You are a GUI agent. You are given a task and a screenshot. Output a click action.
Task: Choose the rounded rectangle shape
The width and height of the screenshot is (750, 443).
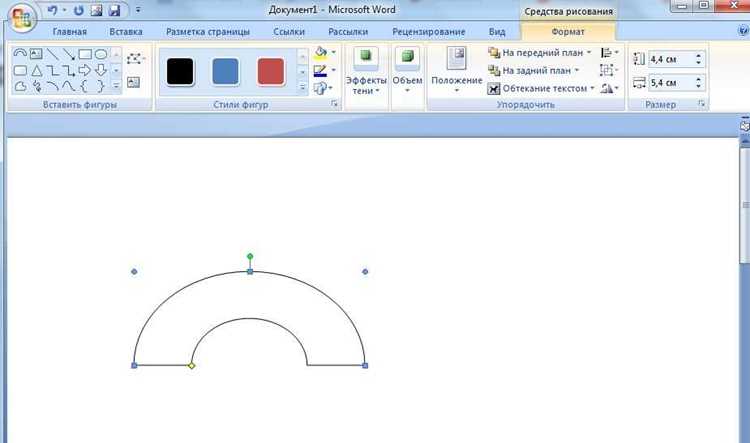click(x=20, y=70)
